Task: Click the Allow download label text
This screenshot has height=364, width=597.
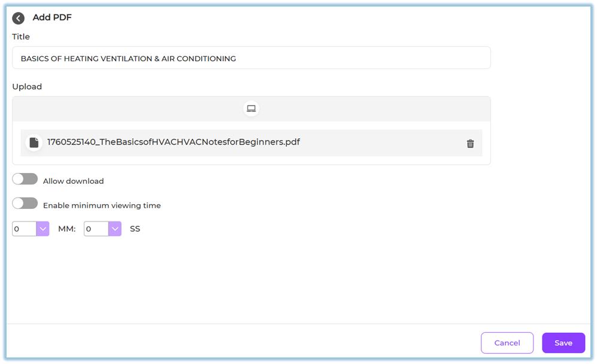Action: pos(73,181)
